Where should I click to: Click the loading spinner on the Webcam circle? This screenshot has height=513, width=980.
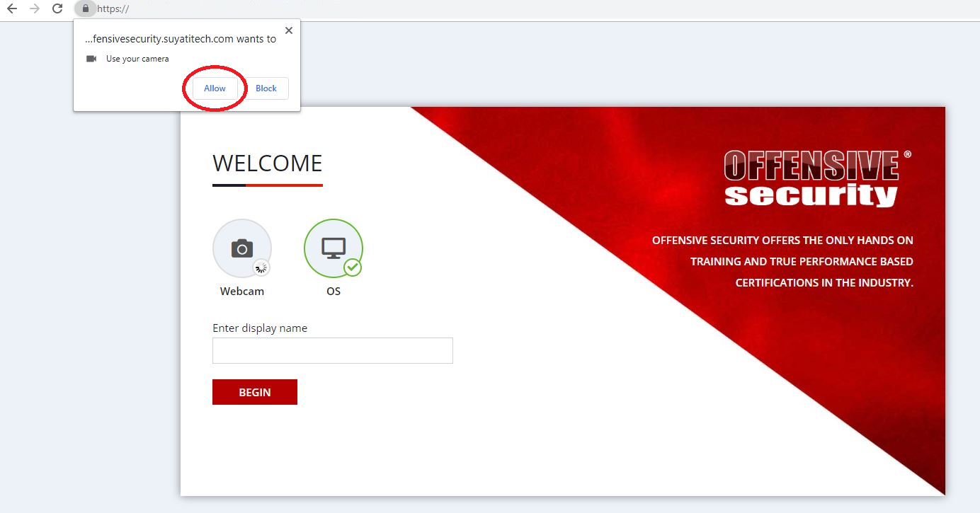pyautogui.click(x=261, y=267)
